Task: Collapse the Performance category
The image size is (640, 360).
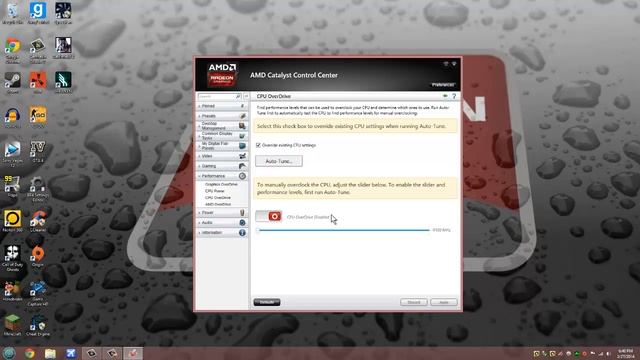Action: [222, 176]
